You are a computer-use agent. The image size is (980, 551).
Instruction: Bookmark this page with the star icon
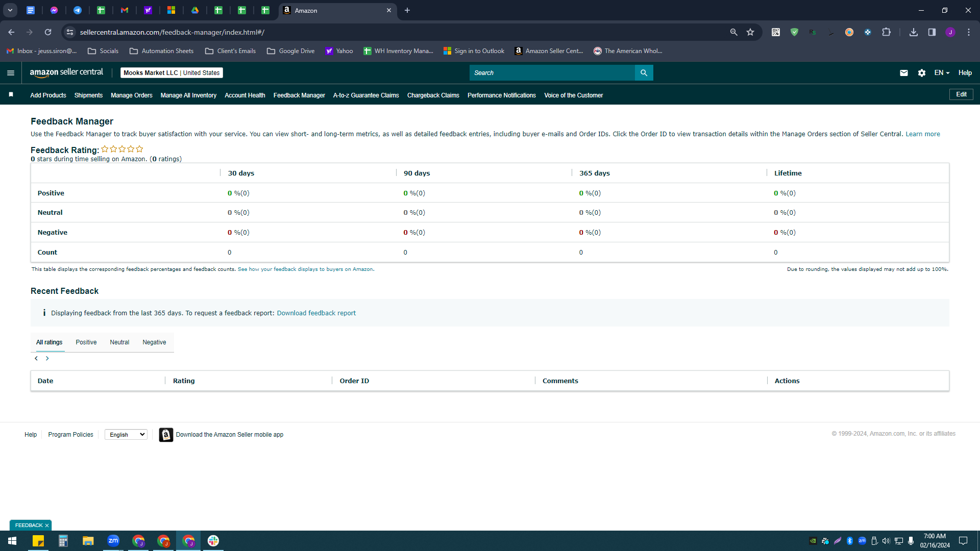(x=750, y=32)
